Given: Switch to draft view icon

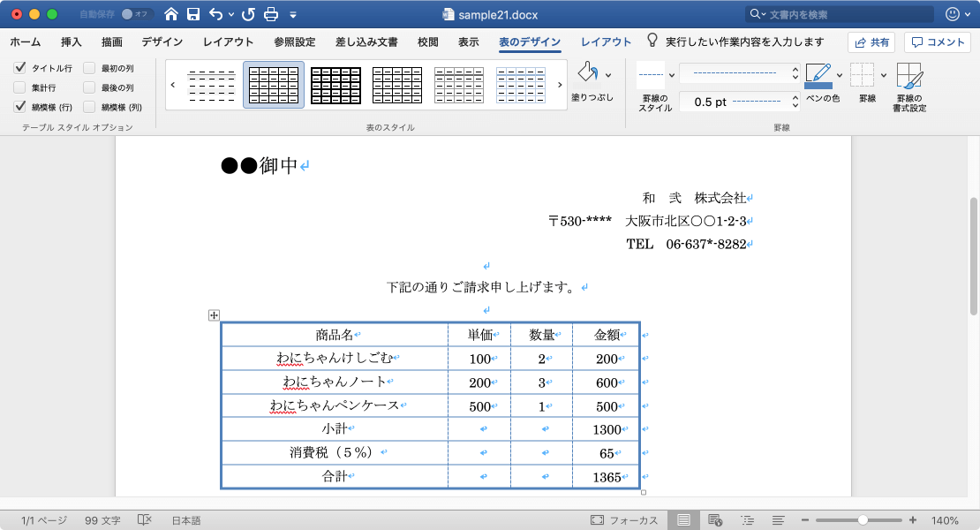Looking at the screenshot, I should point(778,520).
